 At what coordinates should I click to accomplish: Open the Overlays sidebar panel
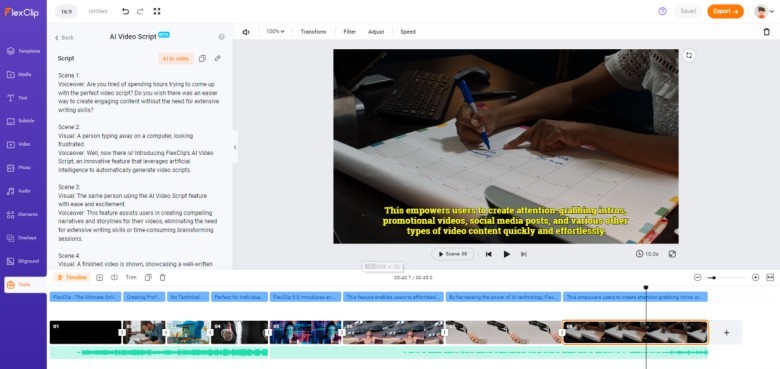[23, 238]
